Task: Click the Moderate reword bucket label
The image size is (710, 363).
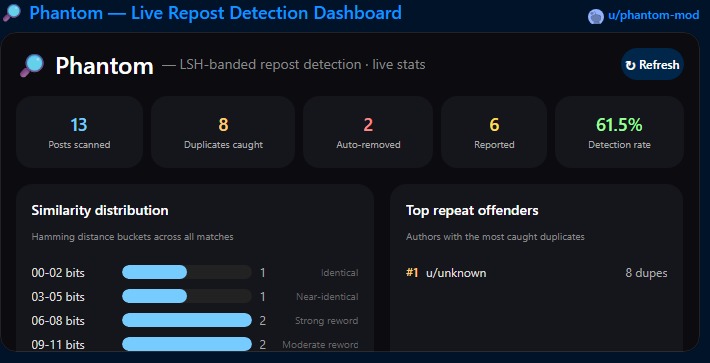Action: click(320, 344)
